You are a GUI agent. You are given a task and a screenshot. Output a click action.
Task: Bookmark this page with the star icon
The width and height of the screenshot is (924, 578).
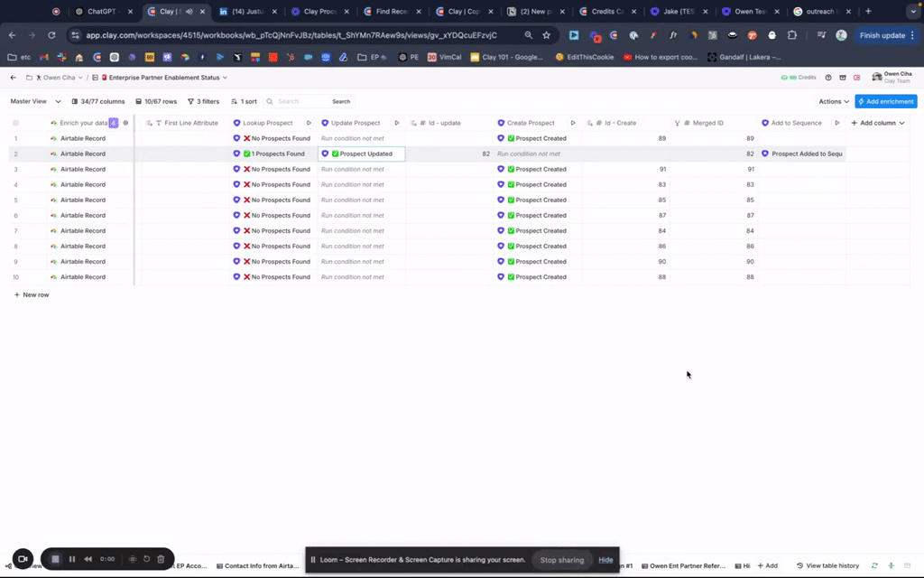546,35
